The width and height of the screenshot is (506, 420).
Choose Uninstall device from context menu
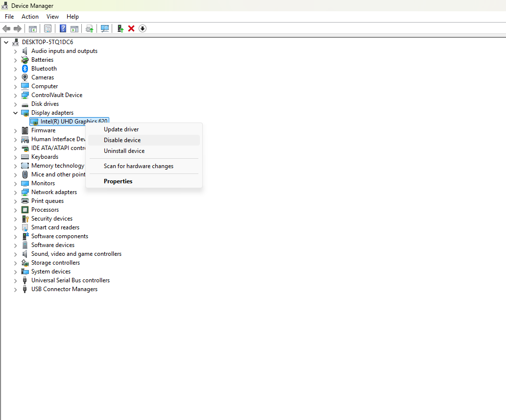tap(144, 151)
